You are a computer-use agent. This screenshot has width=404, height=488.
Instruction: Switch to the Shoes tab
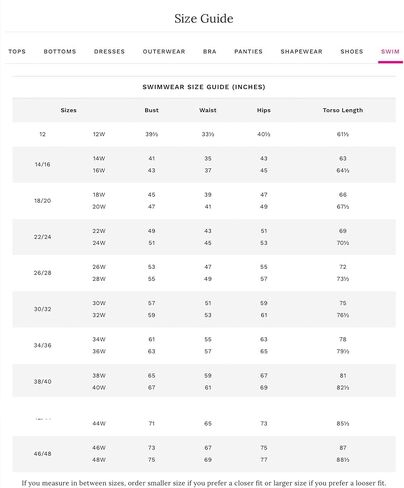(352, 51)
